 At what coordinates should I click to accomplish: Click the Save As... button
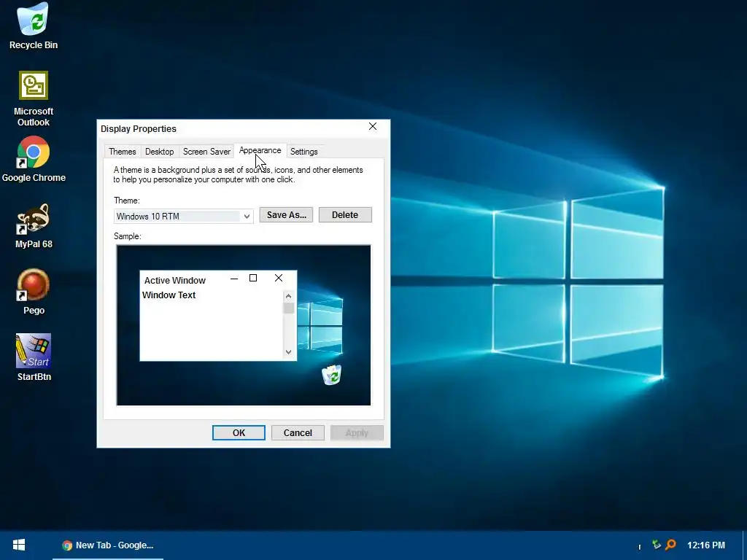click(x=286, y=215)
